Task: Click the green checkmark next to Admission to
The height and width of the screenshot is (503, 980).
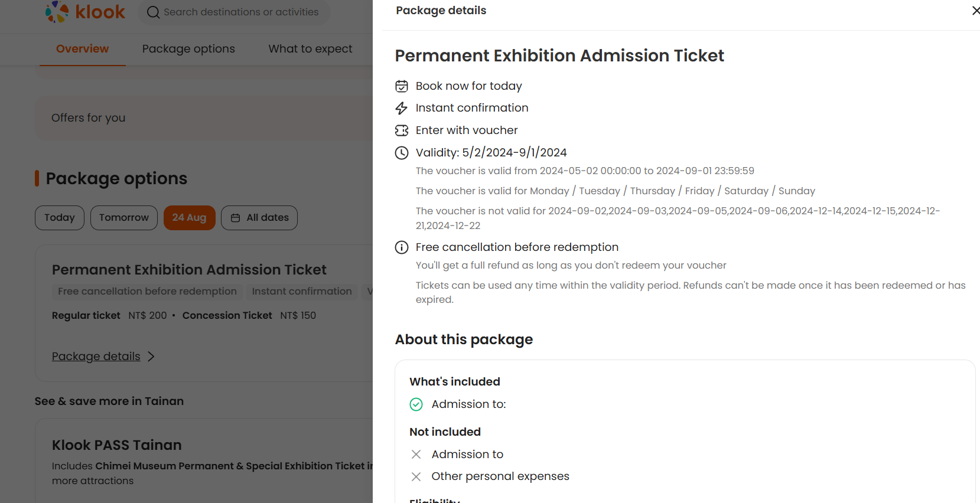Action: pyautogui.click(x=416, y=404)
